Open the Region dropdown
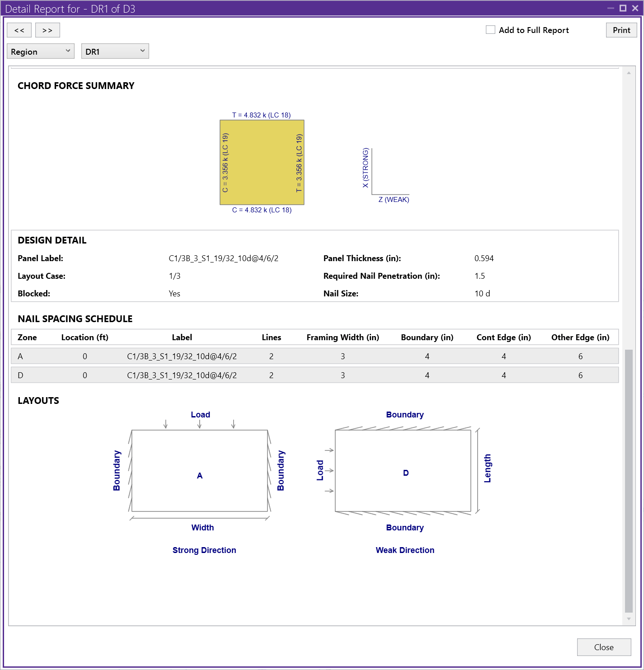The height and width of the screenshot is (670, 644). (x=41, y=52)
